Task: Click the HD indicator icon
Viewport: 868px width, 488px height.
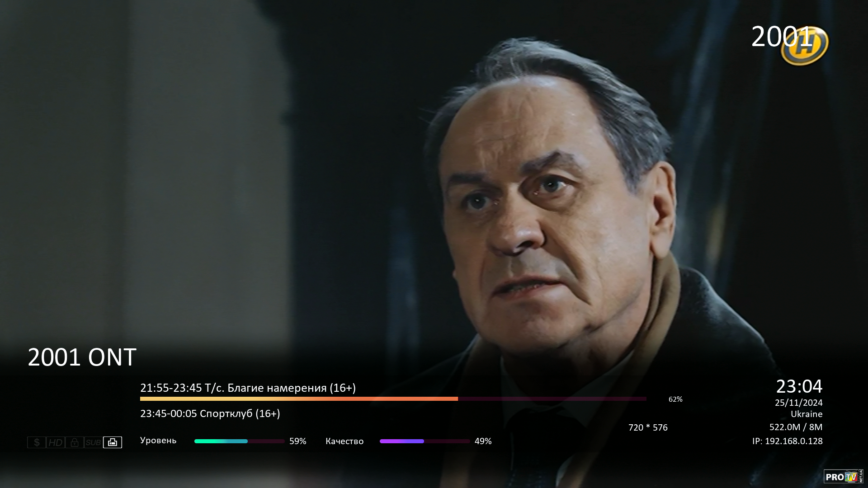Action: [x=56, y=442]
